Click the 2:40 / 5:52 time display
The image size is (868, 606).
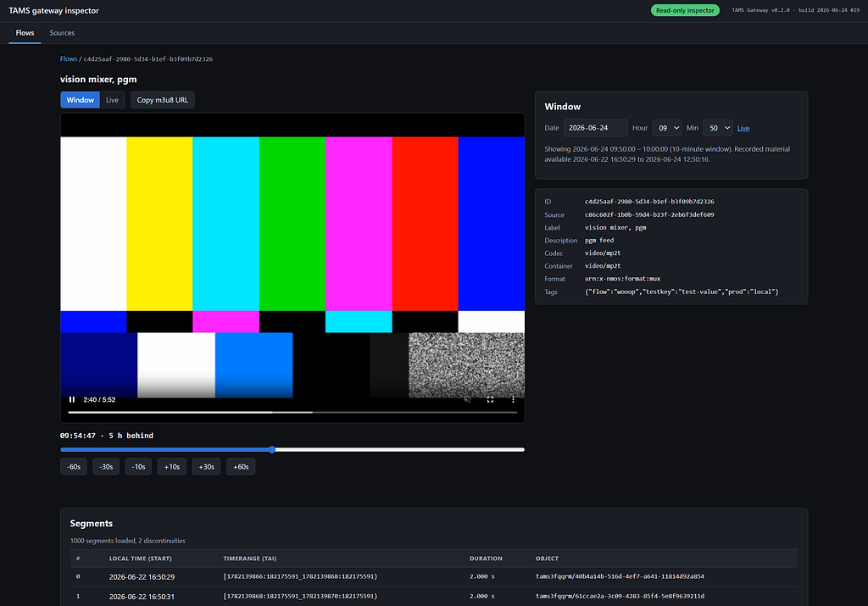[x=99, y=399]
